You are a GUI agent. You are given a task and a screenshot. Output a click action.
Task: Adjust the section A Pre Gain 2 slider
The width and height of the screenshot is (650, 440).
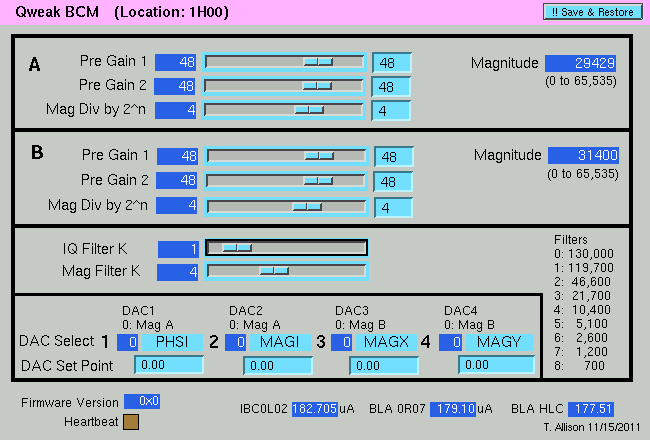(x=284, y=86)
